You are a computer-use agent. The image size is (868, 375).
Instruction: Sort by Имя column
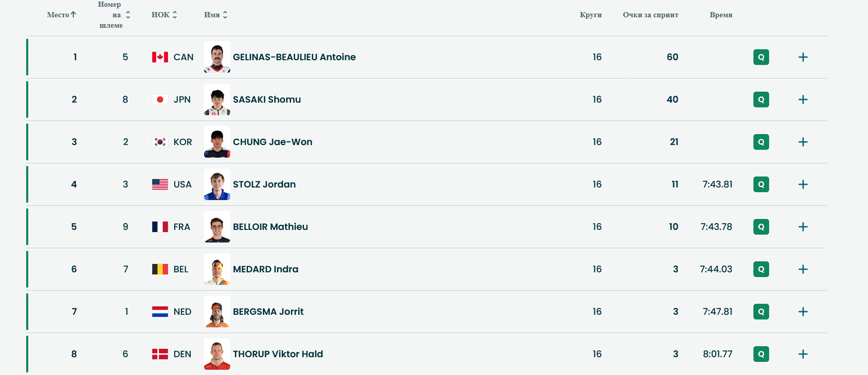coord(216,15)
